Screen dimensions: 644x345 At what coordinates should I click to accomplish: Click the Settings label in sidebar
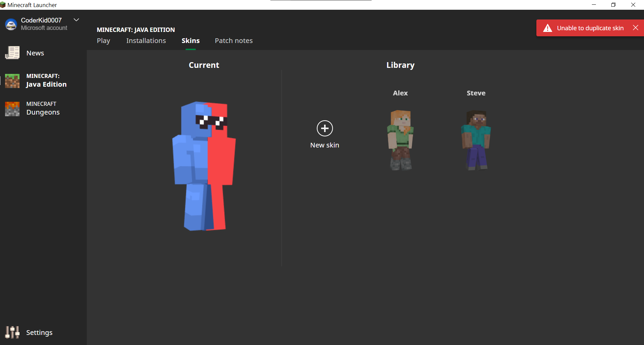tap(39, 333)
